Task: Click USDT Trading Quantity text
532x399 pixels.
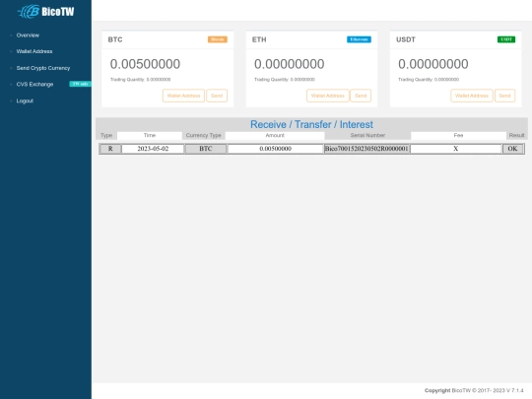Action: pyautogui.click(x=429, y=80)
